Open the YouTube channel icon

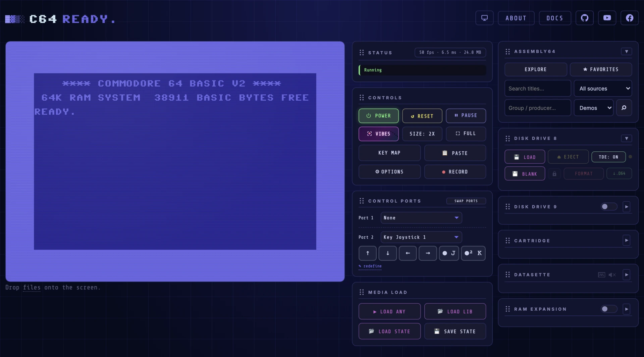pos(607,18)
